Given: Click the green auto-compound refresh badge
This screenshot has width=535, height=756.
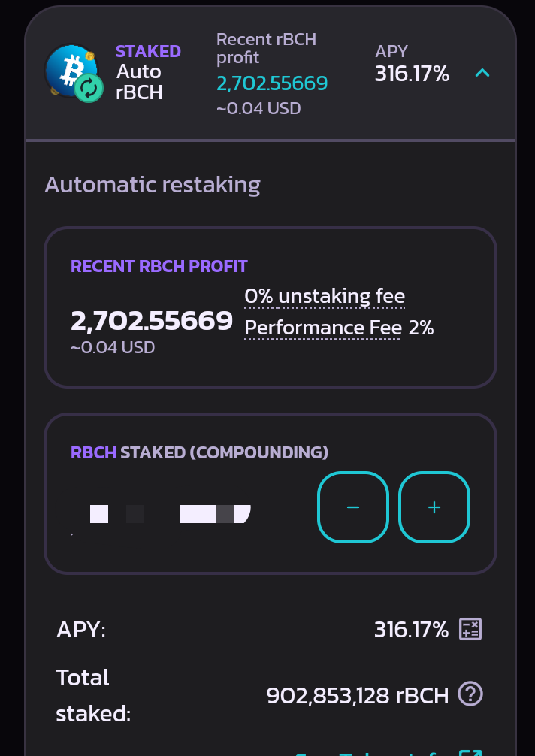Looking at the screenshot, I should [x=89, y=88].
